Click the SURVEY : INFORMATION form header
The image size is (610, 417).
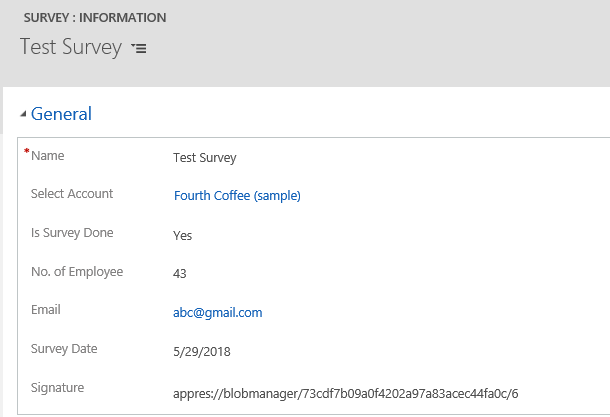point(95,18)
